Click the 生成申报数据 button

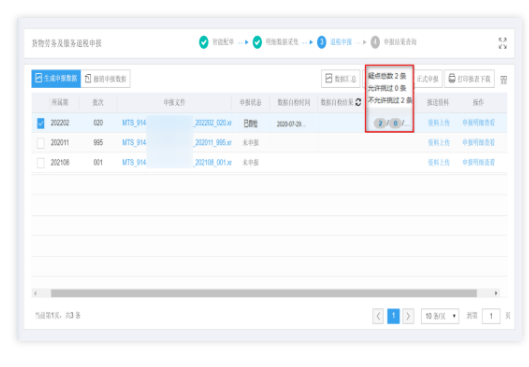(56, 79)
